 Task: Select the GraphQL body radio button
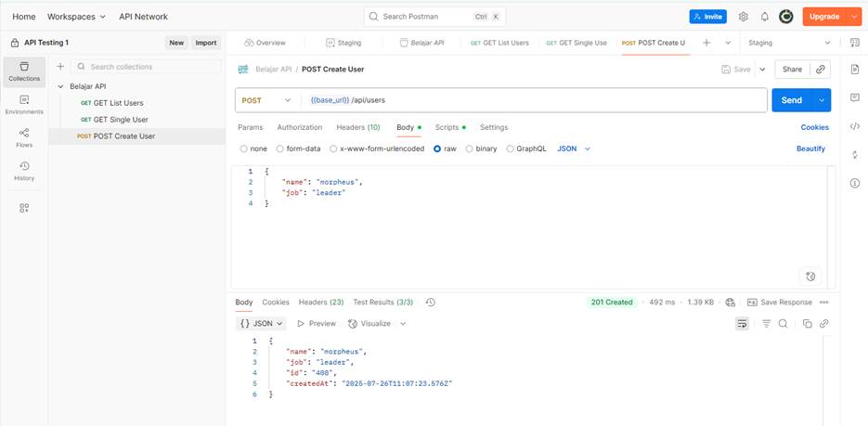coord(509,148)
